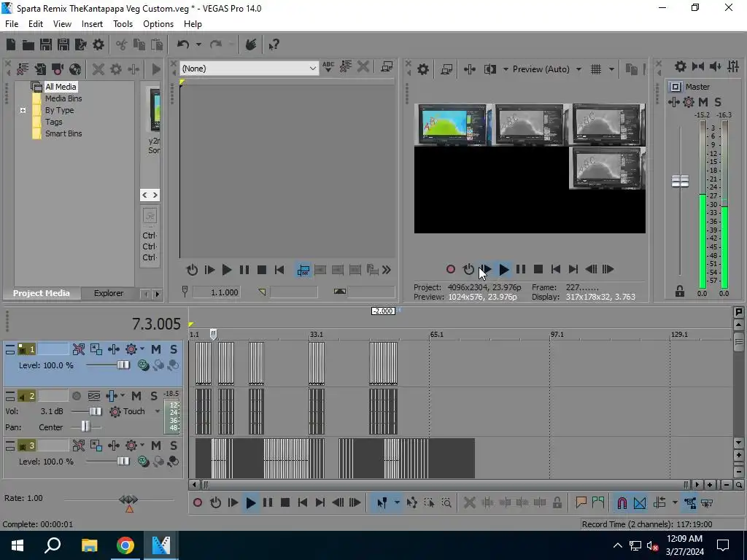Play the trimmer clip
747x560 pixels.
pos(227,270)
